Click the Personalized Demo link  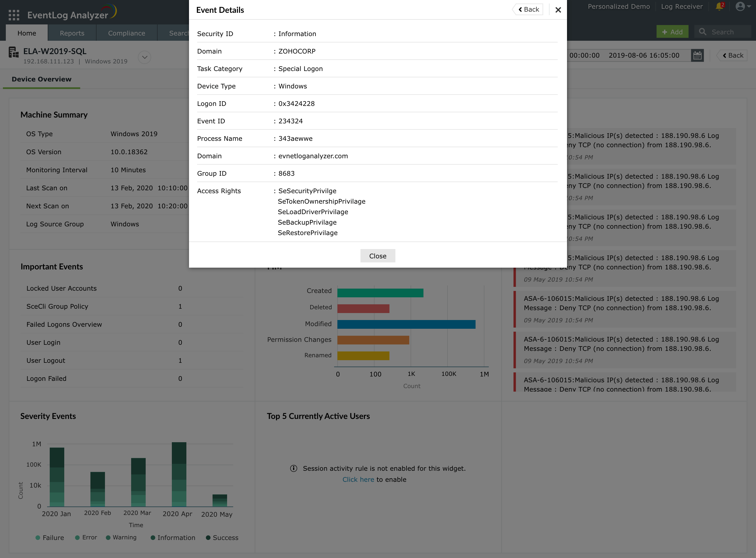tap(620, 7)
